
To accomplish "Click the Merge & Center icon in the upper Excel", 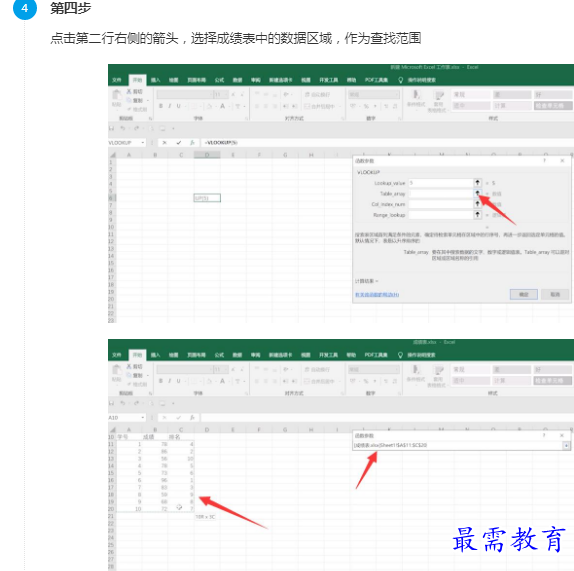I will [307, 106].
